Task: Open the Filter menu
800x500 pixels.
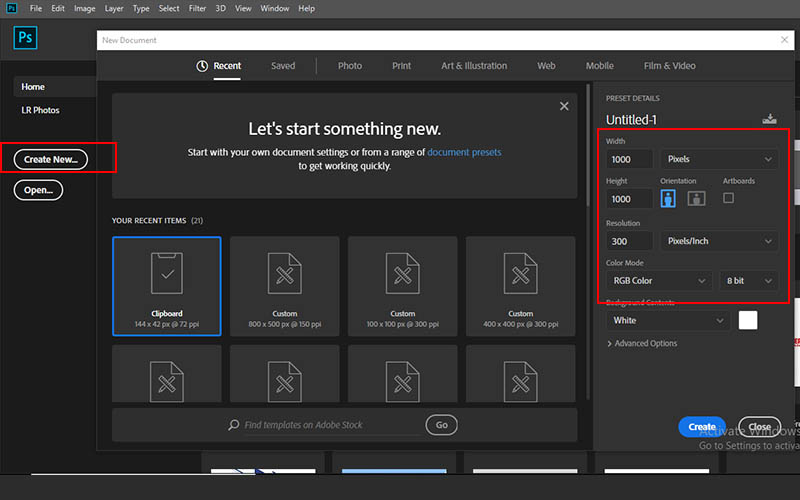Action: pyautogui.click(x=198, y=8)
